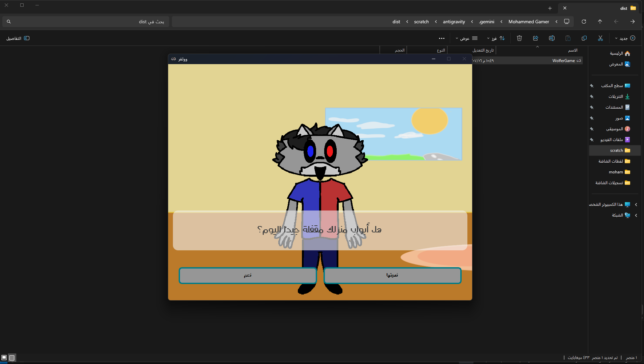Screen dimensions: 644x364
Task: Go to .gemini in breadcrumb path
Action: click(x=487, y=22)
